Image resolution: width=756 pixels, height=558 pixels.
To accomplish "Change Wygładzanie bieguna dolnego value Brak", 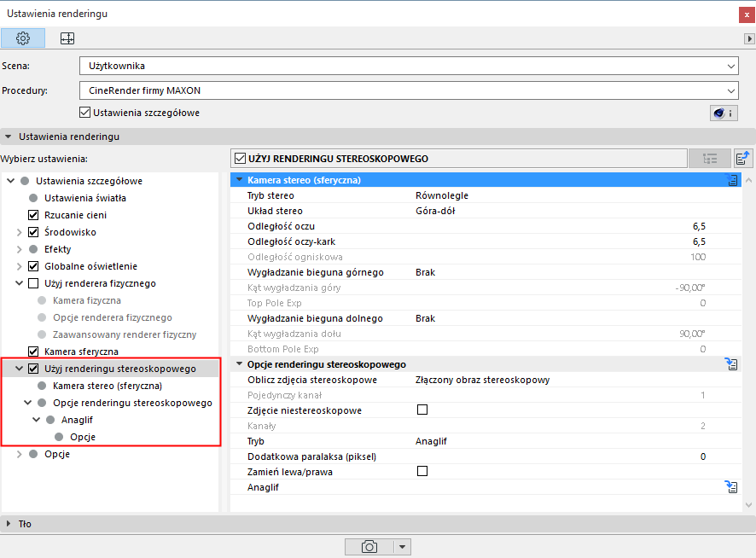I will pos(425,318).
